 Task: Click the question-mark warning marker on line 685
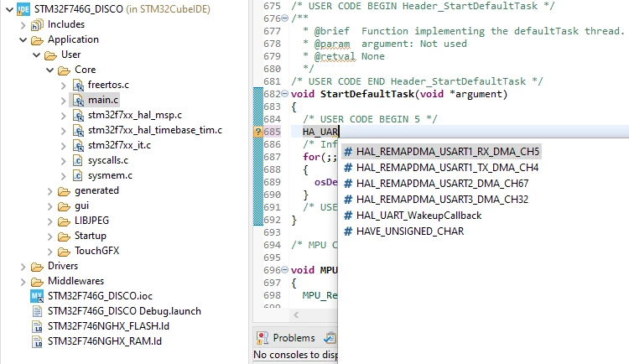(258, 132)
